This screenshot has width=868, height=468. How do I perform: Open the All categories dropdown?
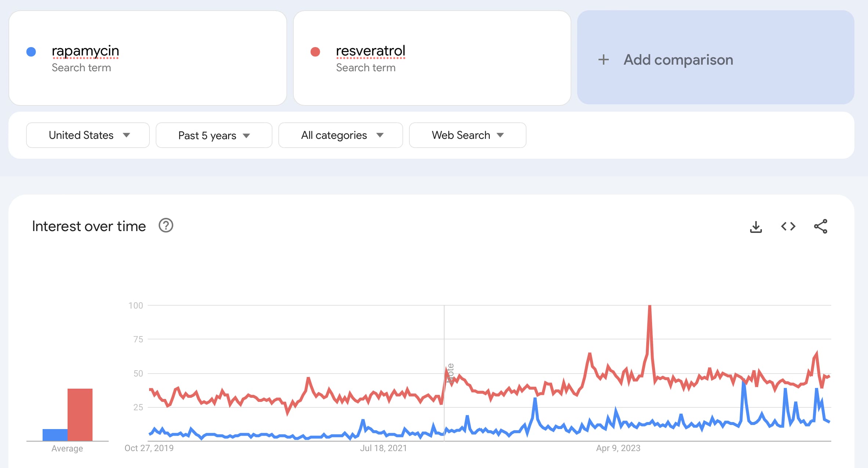pyautogui.click(x=340, y=135)
